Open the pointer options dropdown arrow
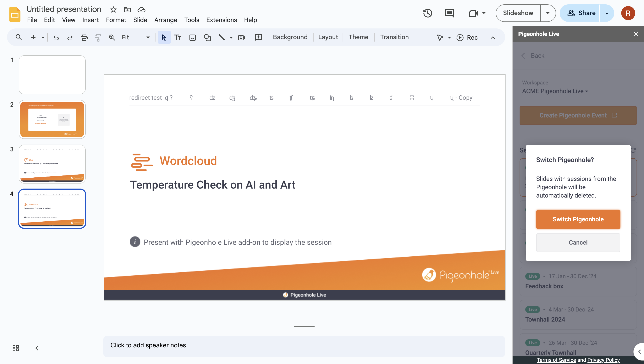Viewport: 644px width, 364px height. click(x=449, y=37)
